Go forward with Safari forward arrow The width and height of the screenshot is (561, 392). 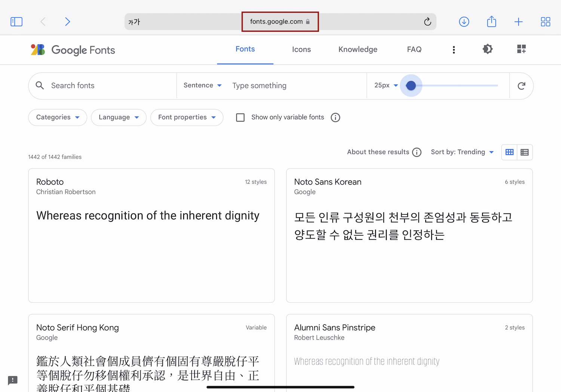tap(68, 22)
